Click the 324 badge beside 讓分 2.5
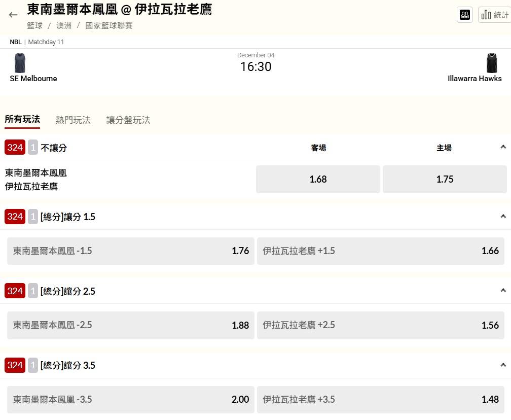Image resolution: width=511 pixels, height=420 pixels. 15,291
